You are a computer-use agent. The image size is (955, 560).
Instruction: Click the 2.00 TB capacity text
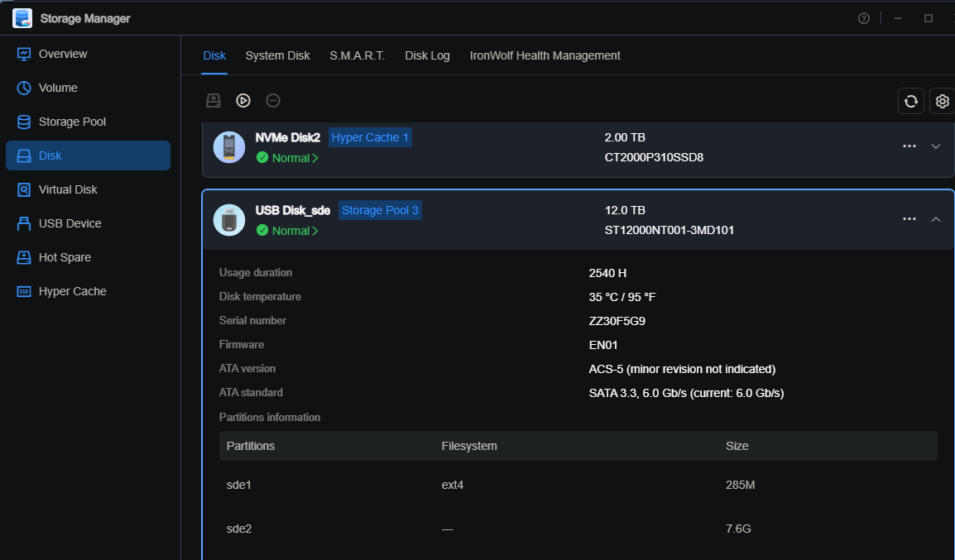point(625,137)
